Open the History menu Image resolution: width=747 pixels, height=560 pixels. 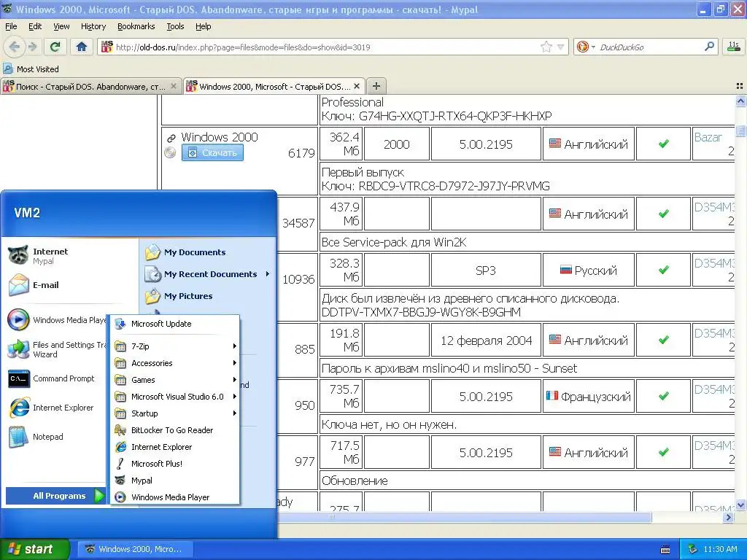pos(93,26)
